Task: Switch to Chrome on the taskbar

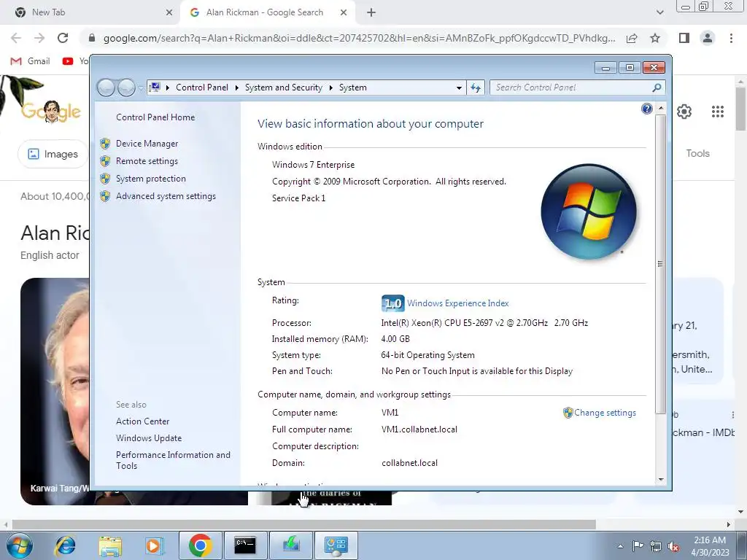Action: click(x=200, y=545)
